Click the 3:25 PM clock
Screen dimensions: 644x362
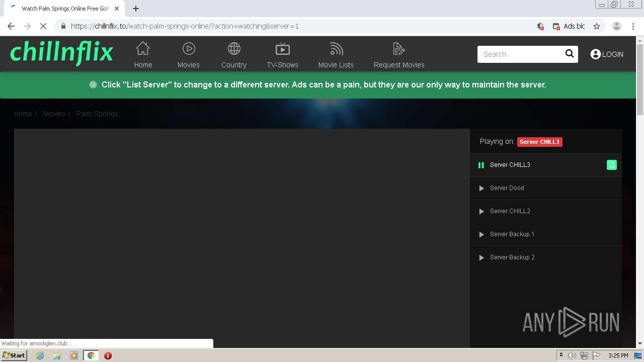(x=618, y=355)
